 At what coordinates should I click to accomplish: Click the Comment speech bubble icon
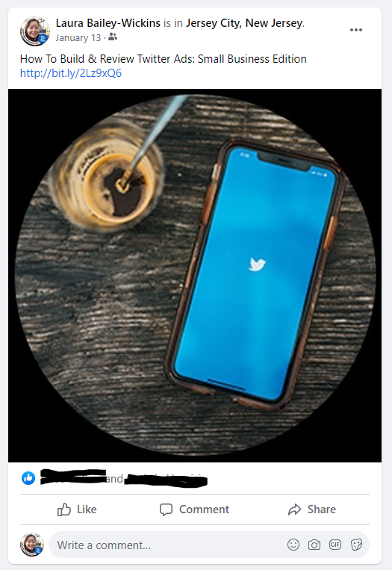[166, 509]
